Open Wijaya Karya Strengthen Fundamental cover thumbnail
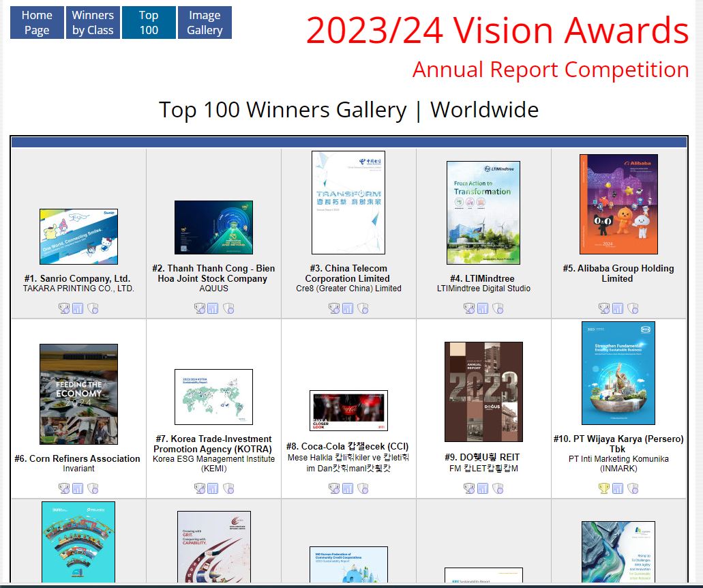Viewport: 703px width, 588px height. 618,372
